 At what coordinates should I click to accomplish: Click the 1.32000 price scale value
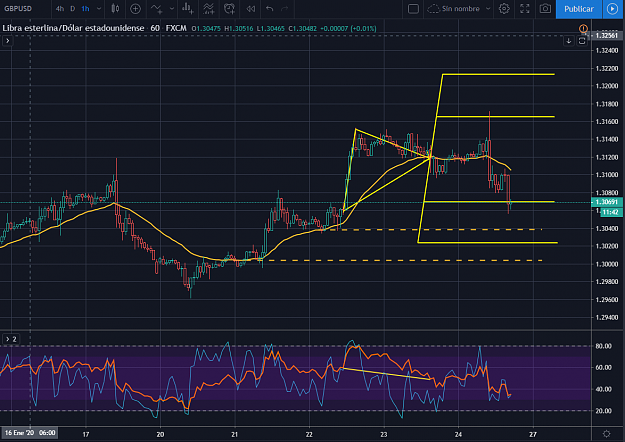pyautogui.click(x=607, y=86)
